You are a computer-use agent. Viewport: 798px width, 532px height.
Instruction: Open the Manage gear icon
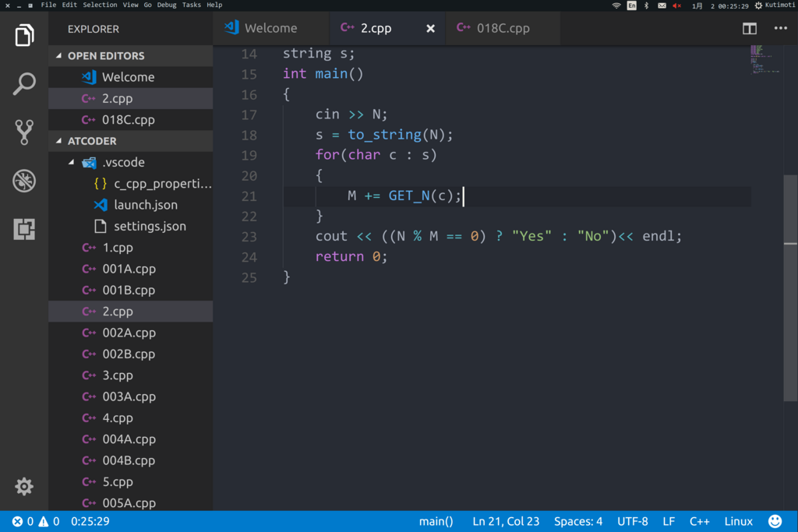pos(24,487)
